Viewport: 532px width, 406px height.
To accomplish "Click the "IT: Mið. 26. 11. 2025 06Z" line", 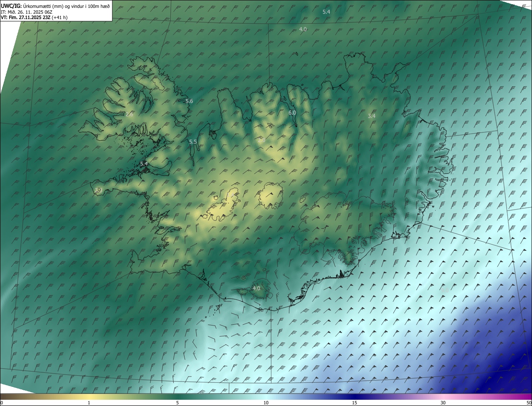I will [27, 12].
